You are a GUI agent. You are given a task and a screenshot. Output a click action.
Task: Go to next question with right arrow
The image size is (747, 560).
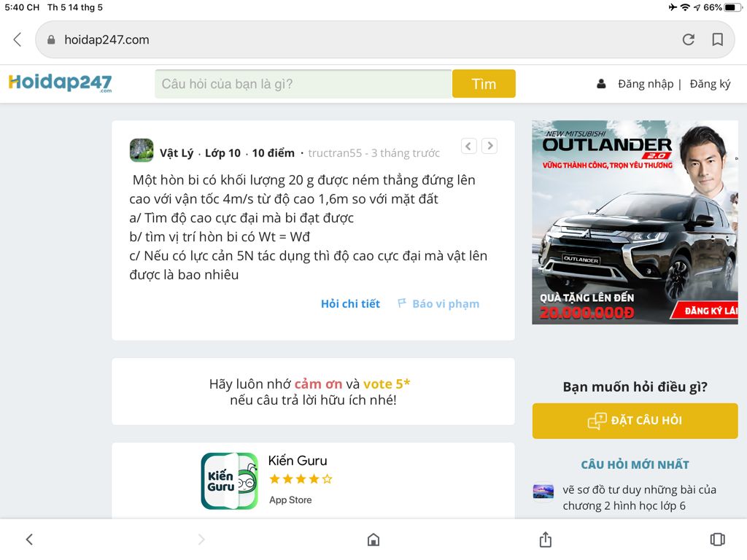pos(489,146)
